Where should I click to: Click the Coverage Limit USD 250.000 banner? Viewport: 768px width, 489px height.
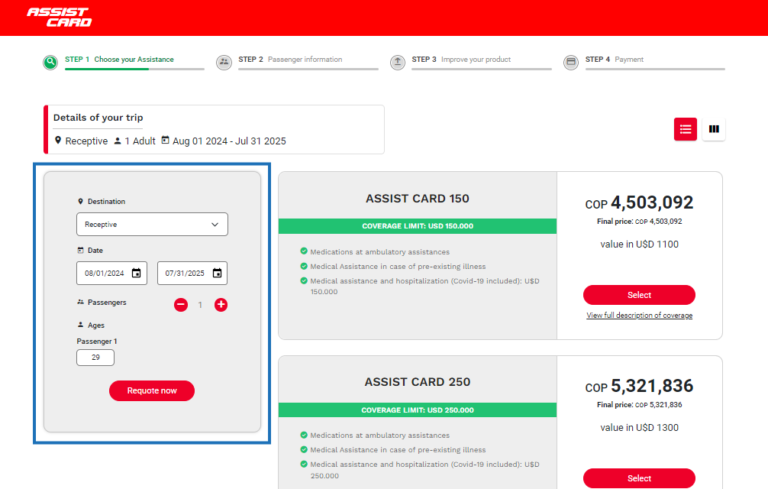coord(417,410)
